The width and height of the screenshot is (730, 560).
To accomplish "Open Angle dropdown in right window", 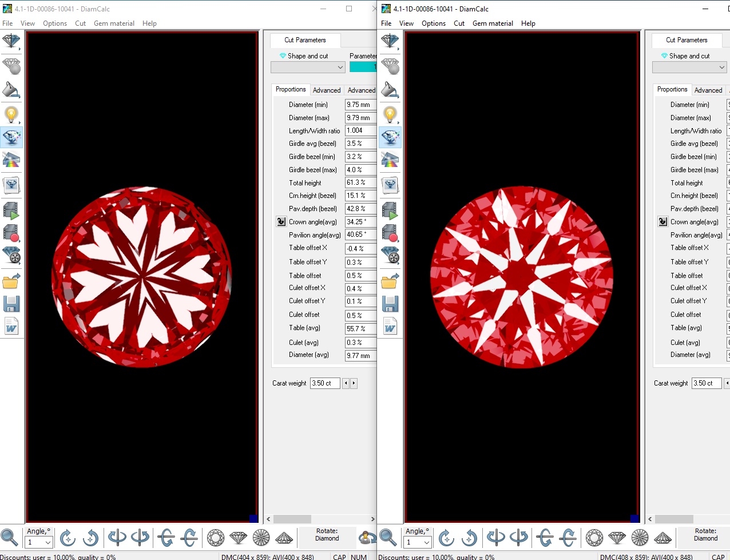I will [x=418, y=542].
